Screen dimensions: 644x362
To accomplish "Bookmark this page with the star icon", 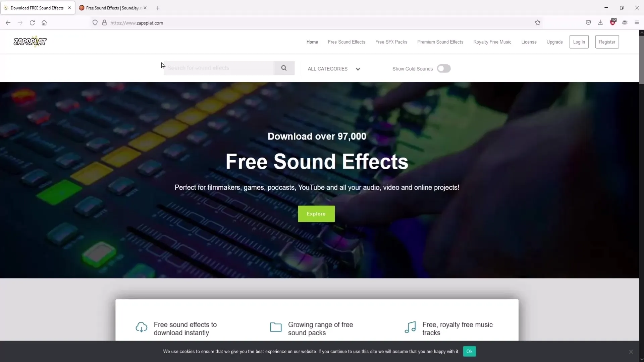I will coord(538,23).
